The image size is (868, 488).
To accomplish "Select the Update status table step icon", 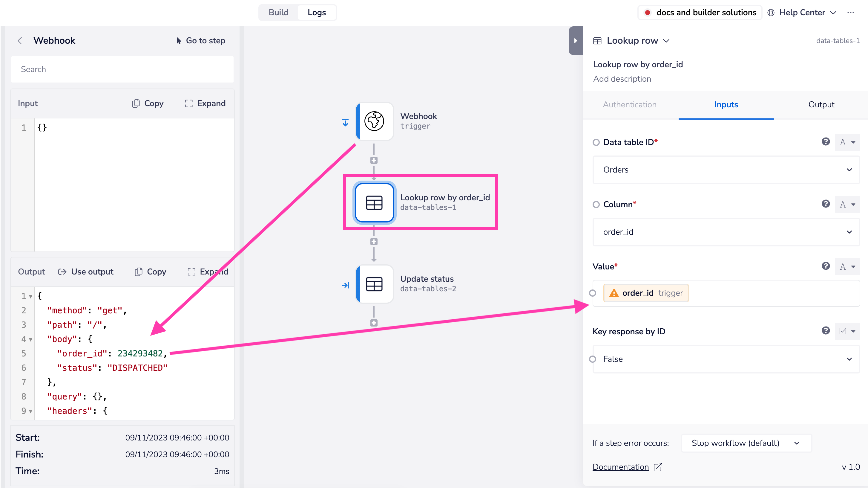I will 374,284.
